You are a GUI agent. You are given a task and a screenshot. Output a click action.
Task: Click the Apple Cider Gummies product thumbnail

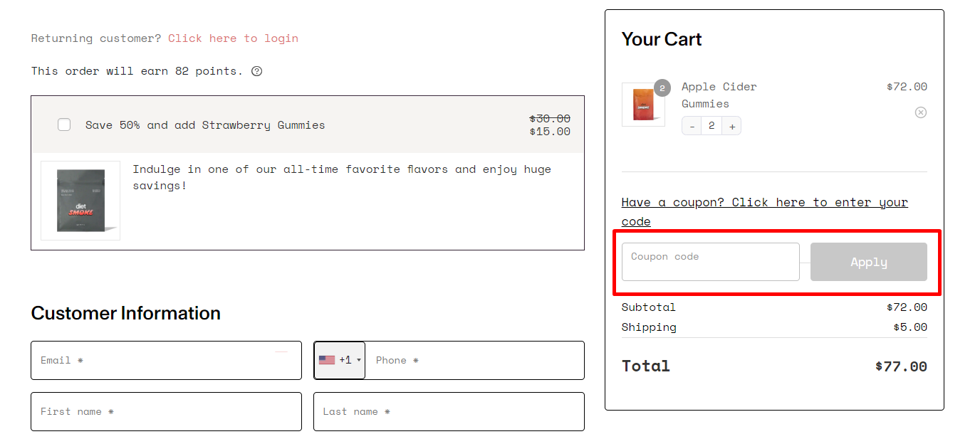[x=643, y=105]
